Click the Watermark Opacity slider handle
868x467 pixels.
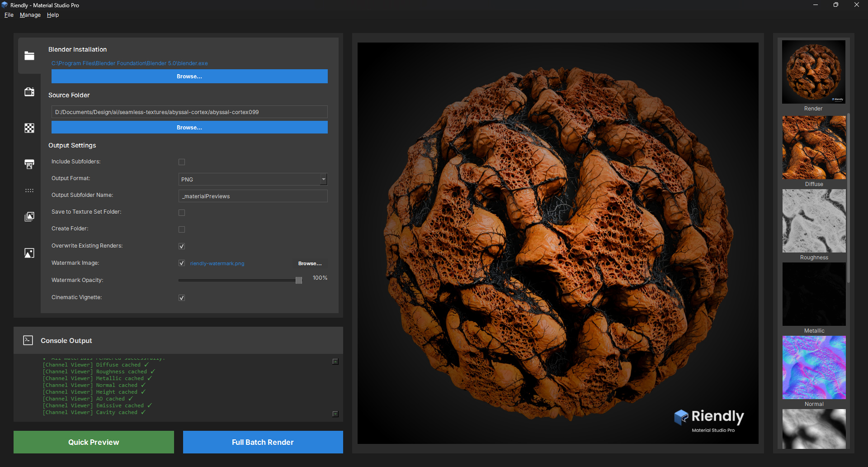pyautogui.click(x=299, y=281)
